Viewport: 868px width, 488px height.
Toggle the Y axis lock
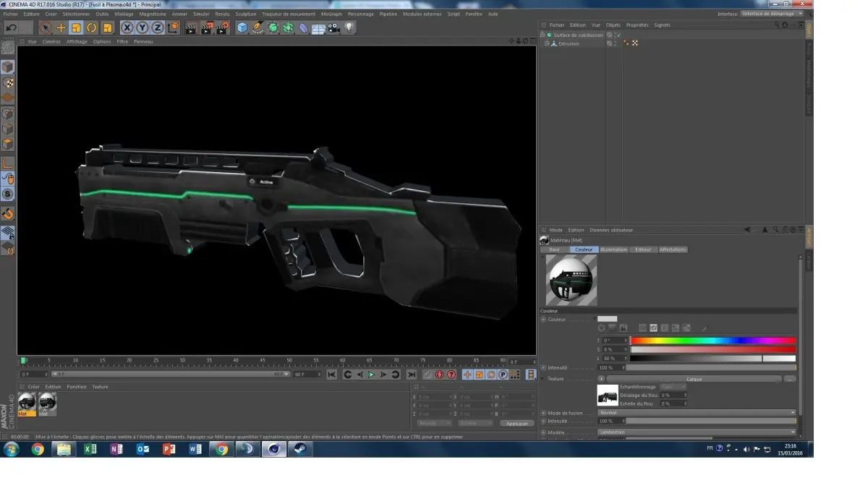tap(142, 27)
